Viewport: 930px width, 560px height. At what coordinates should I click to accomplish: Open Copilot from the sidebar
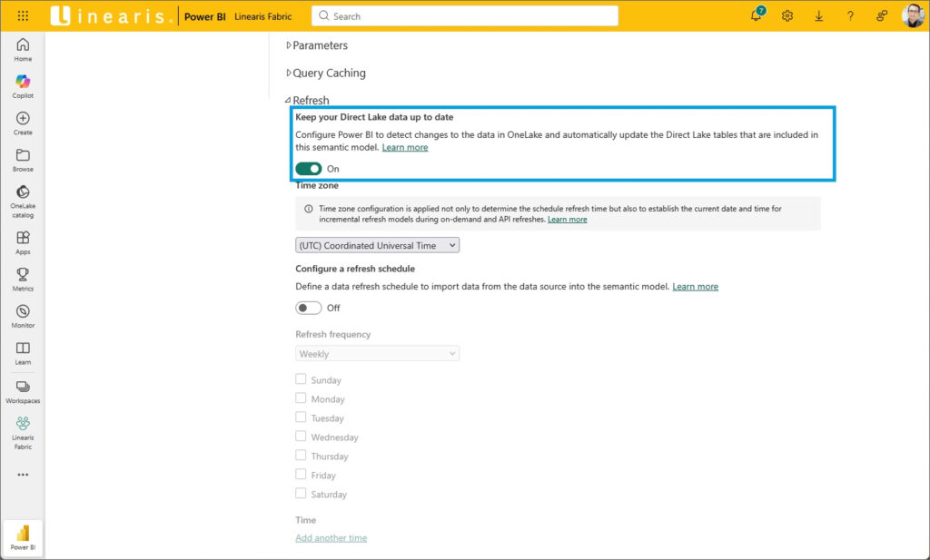(x=23, y=86)
